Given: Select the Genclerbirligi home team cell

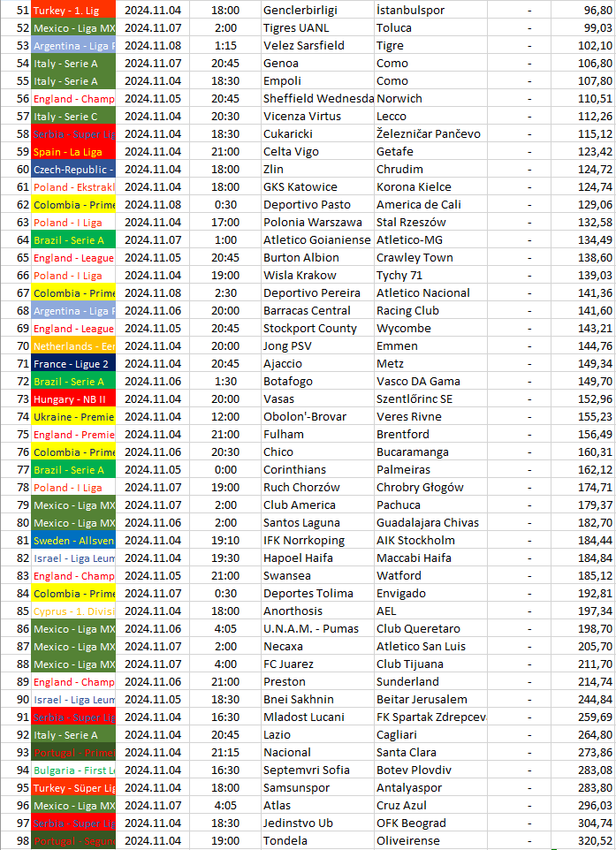Looking at the screenshot, I should pyautogui.click(x=317, y=11).
